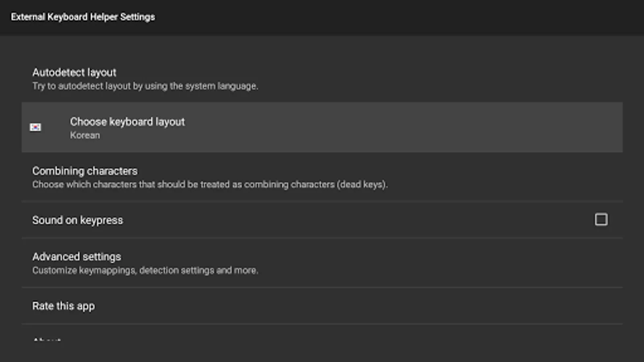
Task: Open the Combining characters option
Action: (85, 171)
